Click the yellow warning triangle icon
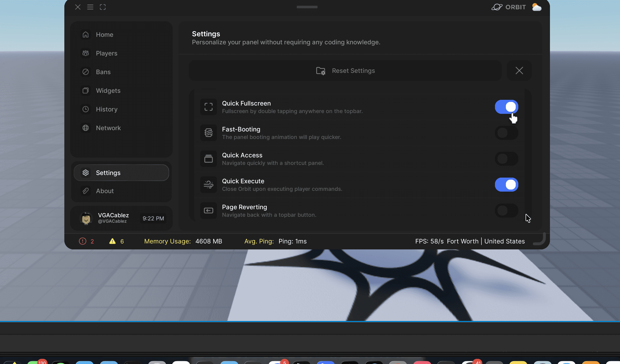 112,241
